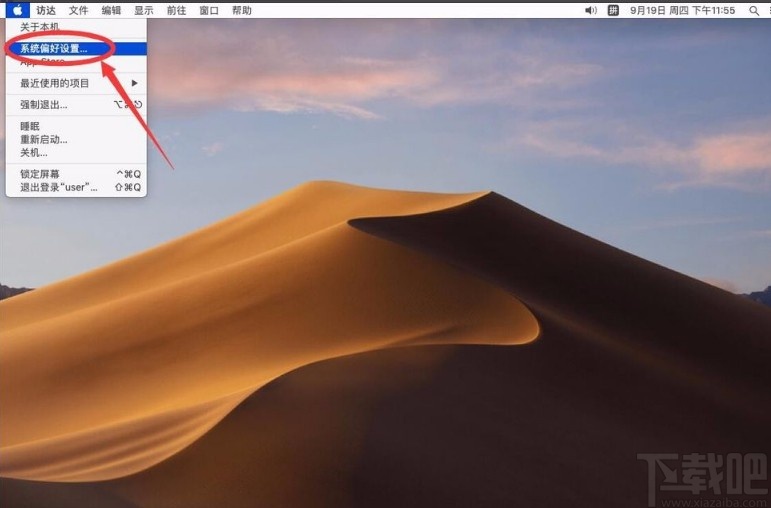Select 锁定屏幕 menu item
The height and width of the screenshot is (508, 771).
40,174
